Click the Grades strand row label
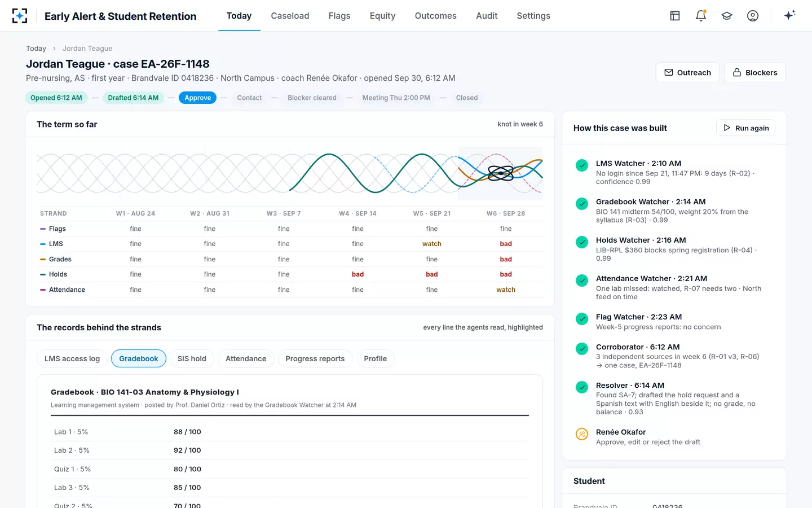Viewport: 812px width, 508px height. 60,259
